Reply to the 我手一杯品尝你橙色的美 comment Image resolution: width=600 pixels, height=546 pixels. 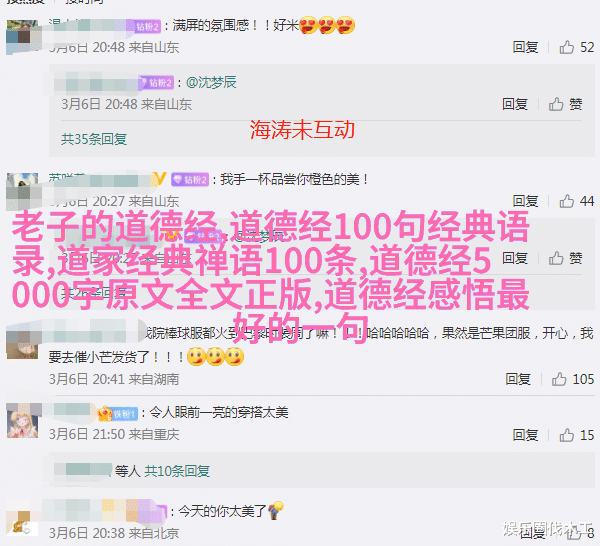525,201
